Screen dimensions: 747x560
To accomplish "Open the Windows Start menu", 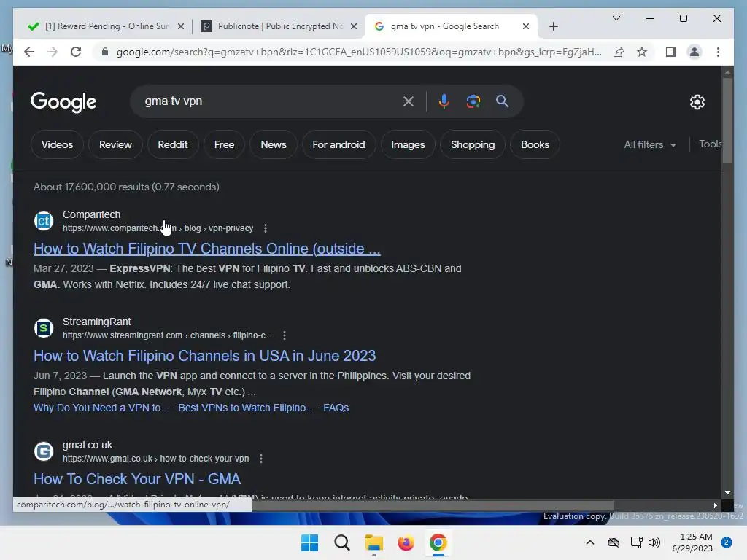I will pyautogui.click(x=309, y=542).
